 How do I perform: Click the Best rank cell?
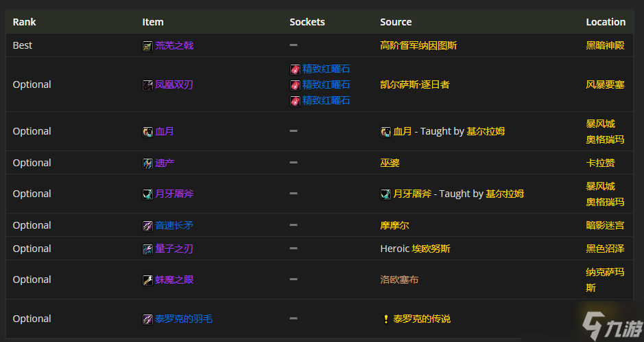(x=23, y=45)
